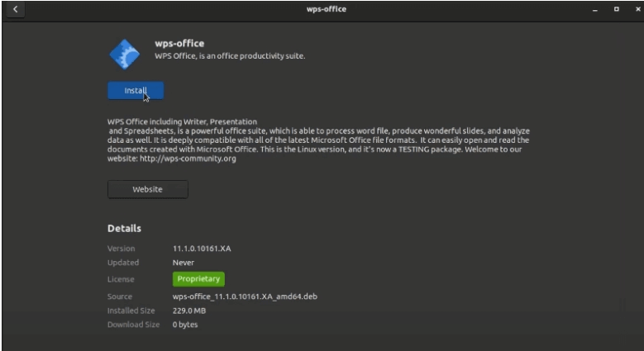Close the wps-office window
The height and width of the screenshot is (351, 644).
[638, 9]
